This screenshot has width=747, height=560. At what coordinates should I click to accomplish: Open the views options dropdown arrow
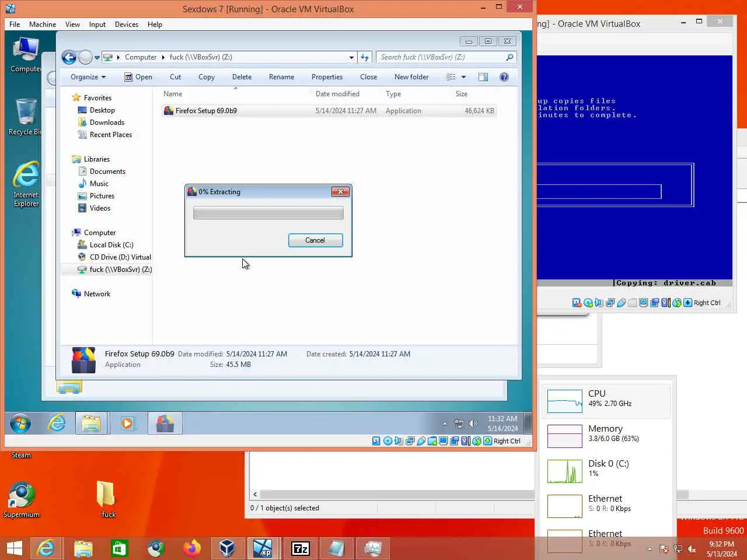click(x=464, y=77)
